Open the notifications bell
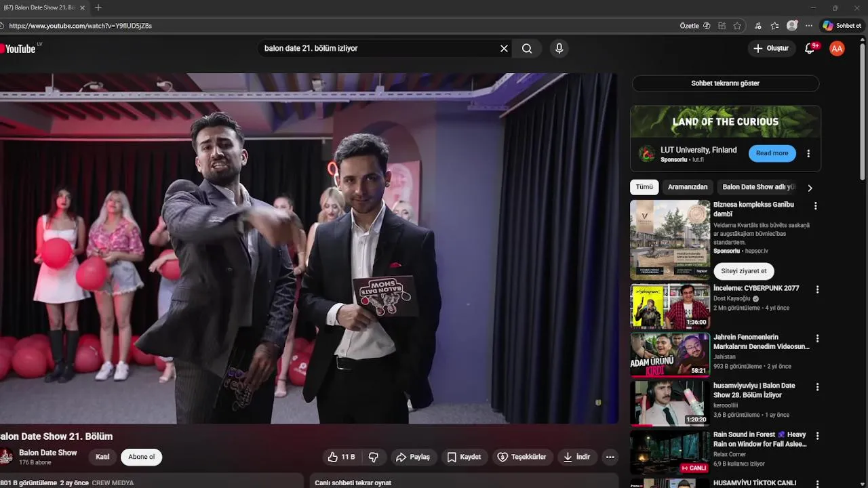This screenshot has height=488, width=868. click(x=810, y=48)
